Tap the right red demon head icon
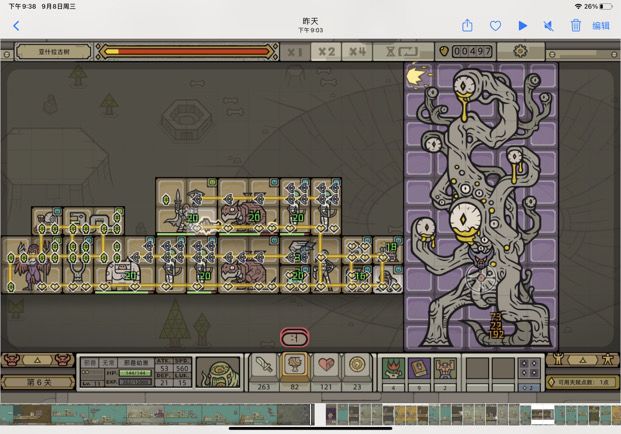 (x=63, y=360)
